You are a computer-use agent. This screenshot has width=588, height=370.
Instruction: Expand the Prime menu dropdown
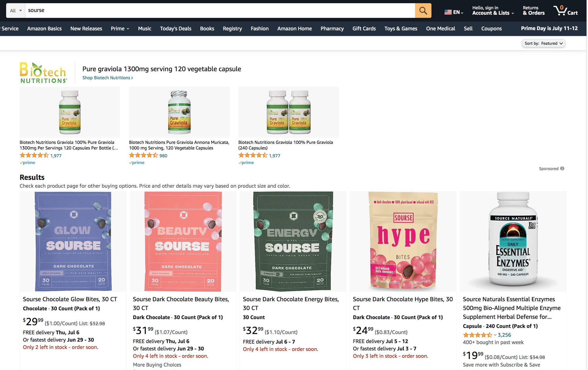[x=120, y=28]
